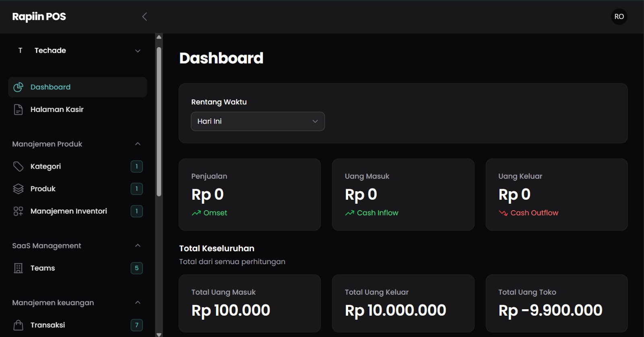Click the Teams building icon

[18, 268]
